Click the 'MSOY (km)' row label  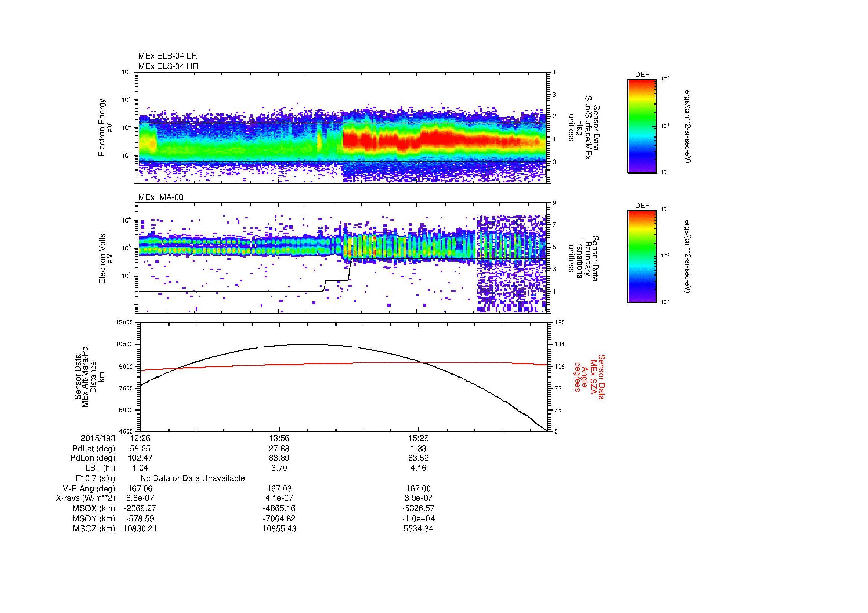coord(94,518)
